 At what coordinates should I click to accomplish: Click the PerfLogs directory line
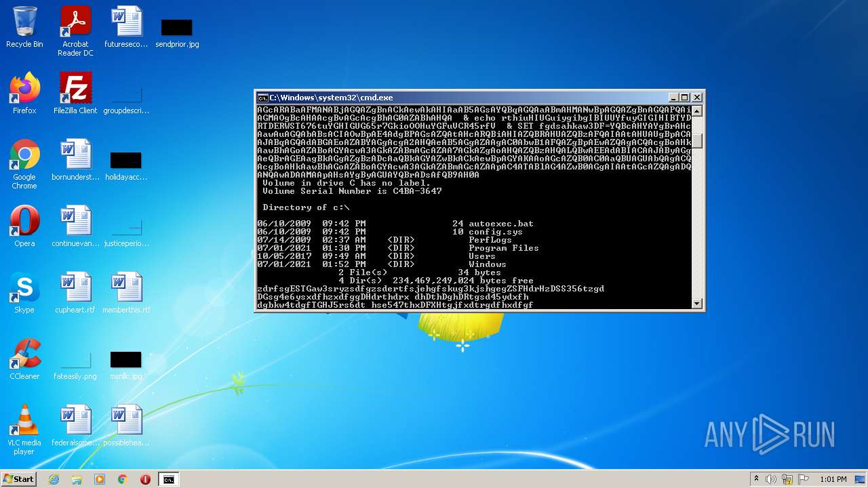pyautogui.click(x=384, y=240)
